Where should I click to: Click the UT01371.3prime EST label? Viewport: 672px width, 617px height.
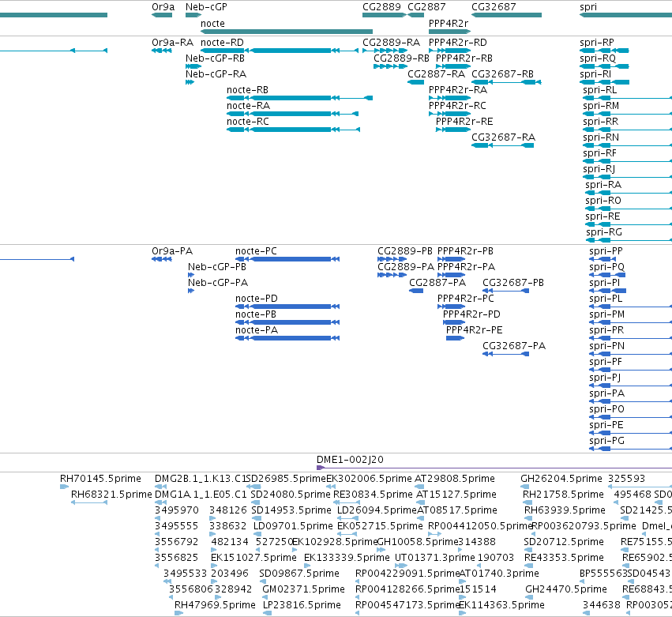(434, 558)
